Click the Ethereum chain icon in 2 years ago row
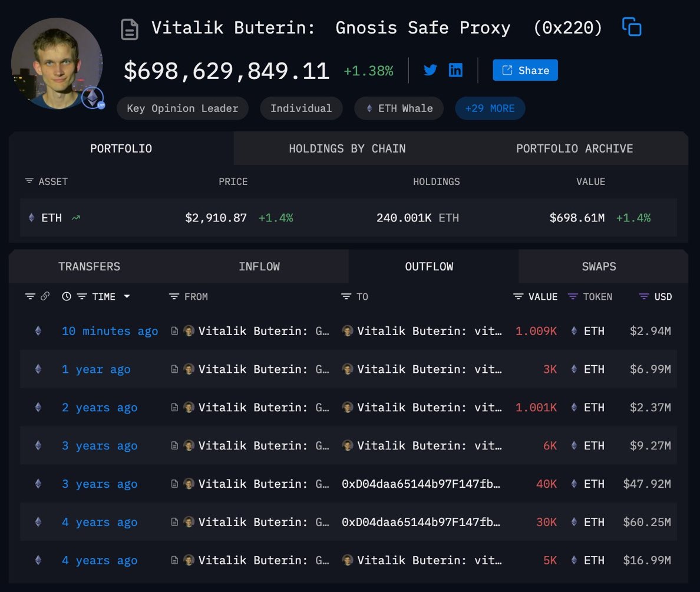The image size is (700, 592). click(38, 407)
